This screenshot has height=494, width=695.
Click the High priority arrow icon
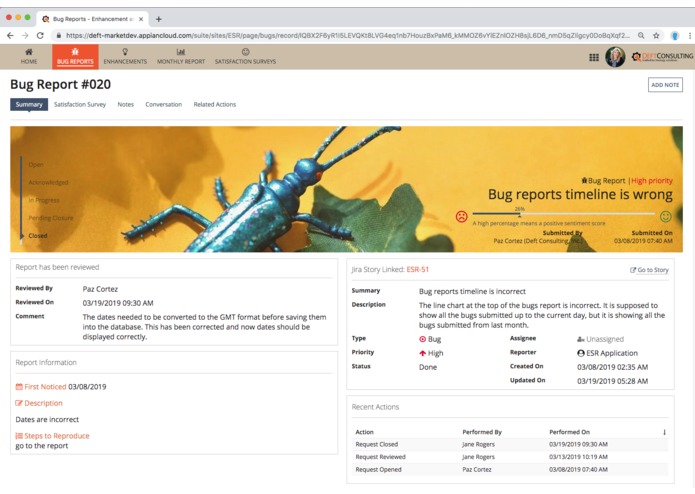point(422,353)
